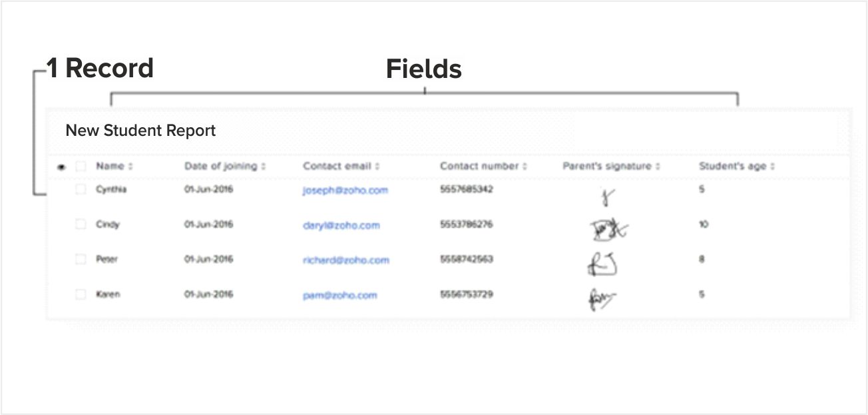The width and height of the screenshot is (868, 415).
Task: View Cindy's parent signature image
Action: click(608, 230)
